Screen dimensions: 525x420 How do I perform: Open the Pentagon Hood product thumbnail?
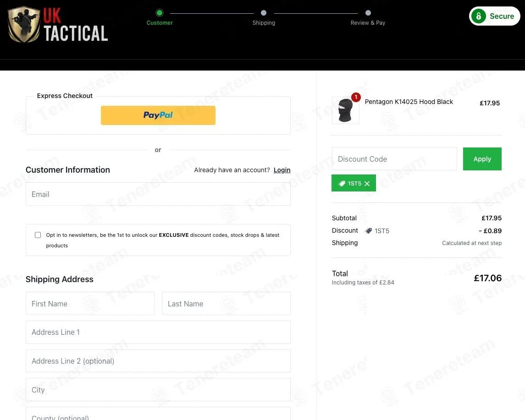tap(346, 110)
